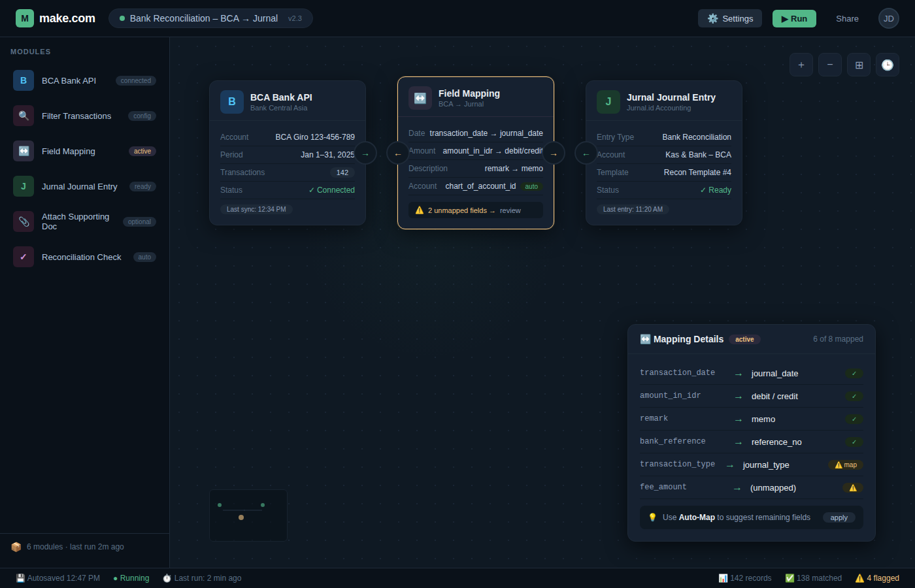Click 138 matched in status bar
This screenshot has height=588, width=915.
point(814,578)
